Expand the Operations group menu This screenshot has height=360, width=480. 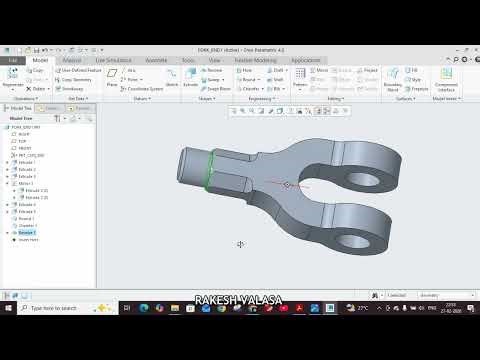26,99
